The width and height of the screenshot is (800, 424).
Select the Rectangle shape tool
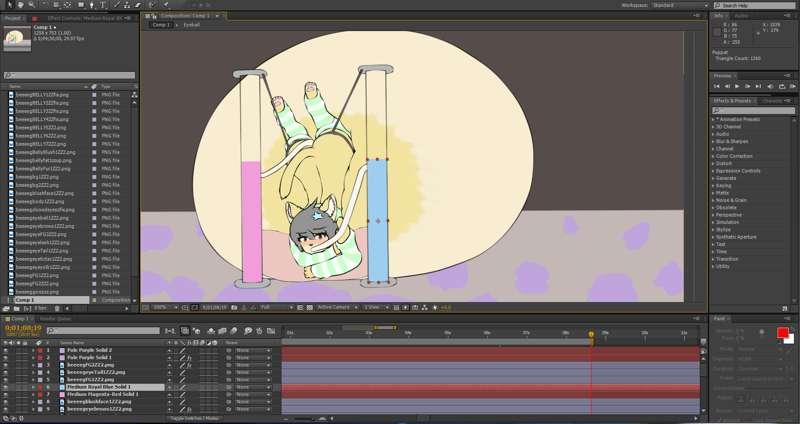tap(81, 5)
